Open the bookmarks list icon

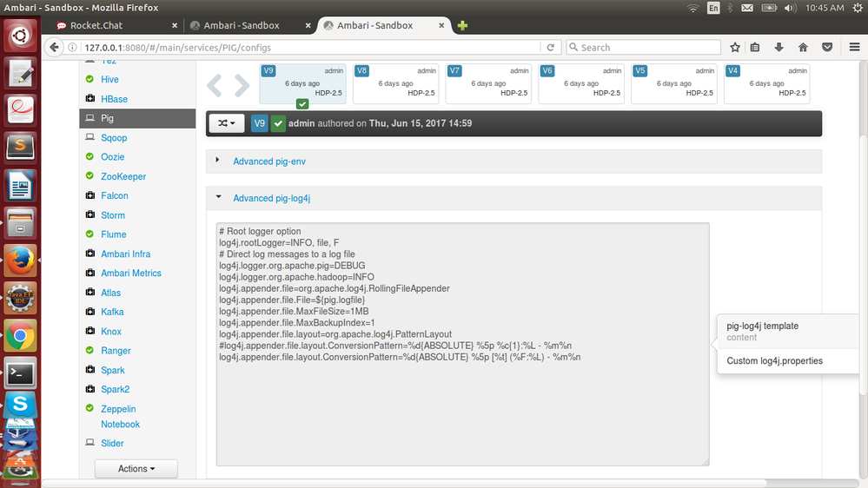point(755,48)
